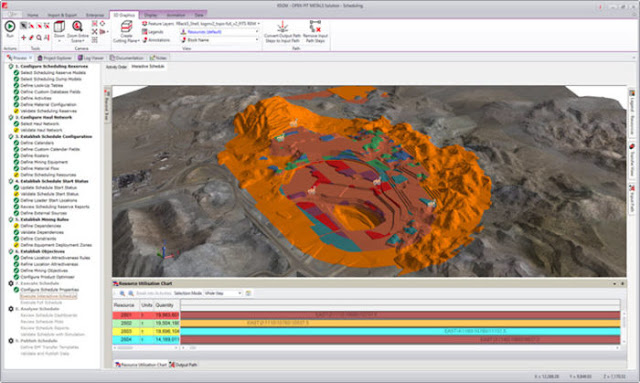Switch to Activity Order view
The image size is (640, 383).
coord(116,67)
